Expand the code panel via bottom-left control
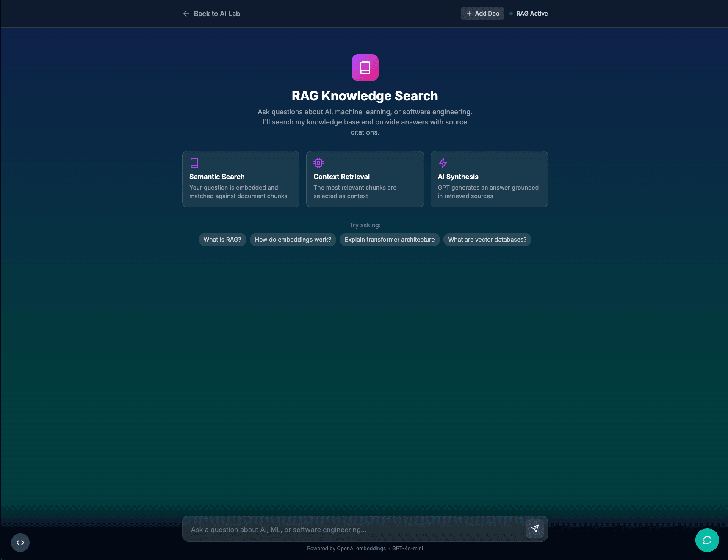Screen dimensions: 728x560 tap(20, 542)
